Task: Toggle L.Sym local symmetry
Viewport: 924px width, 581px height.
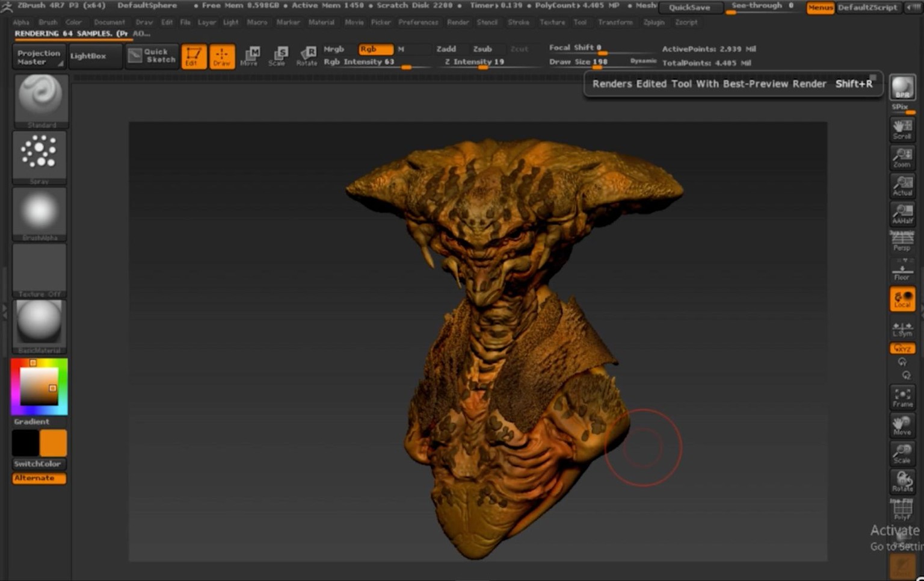Action: (902, 329)
